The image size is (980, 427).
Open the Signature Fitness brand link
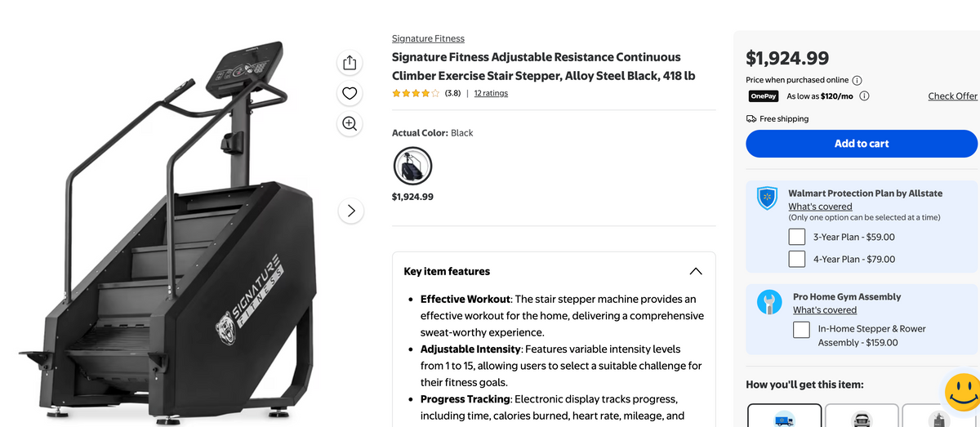point(428,38)
